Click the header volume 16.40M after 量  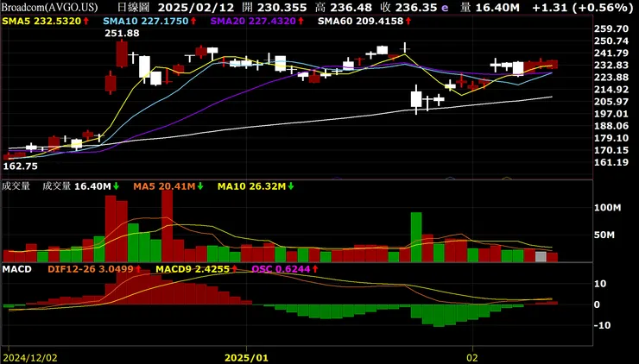[497, 7]
